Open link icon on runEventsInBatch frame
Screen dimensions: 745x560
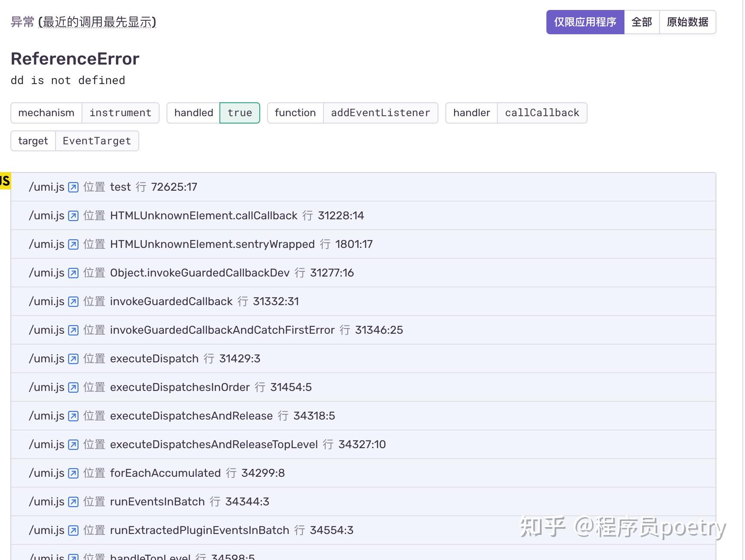point(72,501)
